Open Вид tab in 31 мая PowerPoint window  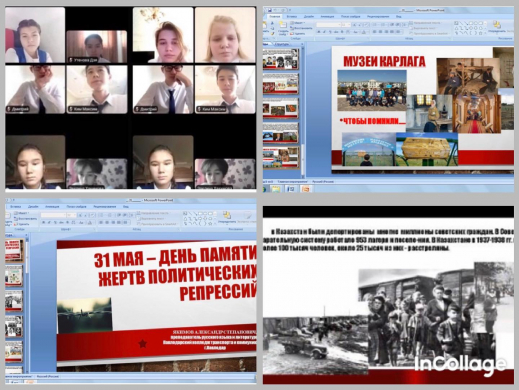coord(126,207)
